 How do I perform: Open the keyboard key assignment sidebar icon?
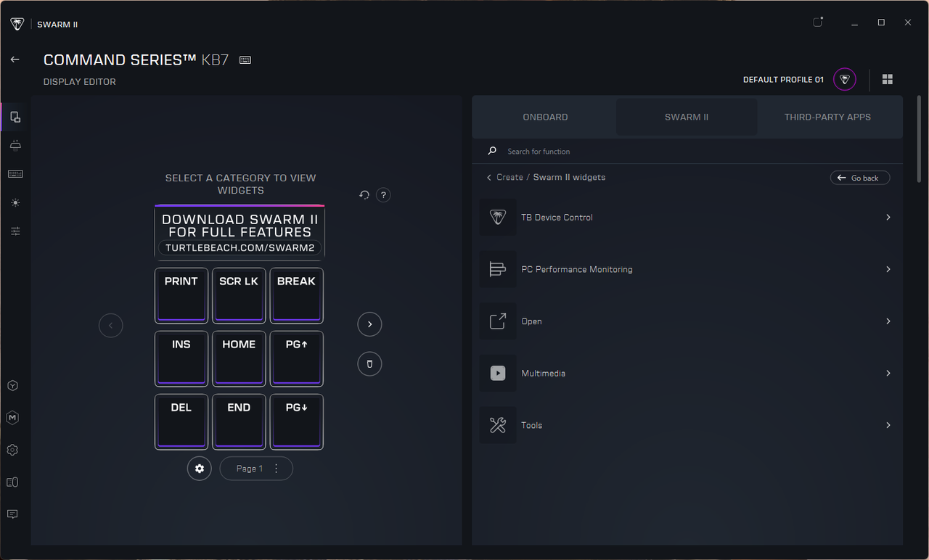[x=15, y=174]
